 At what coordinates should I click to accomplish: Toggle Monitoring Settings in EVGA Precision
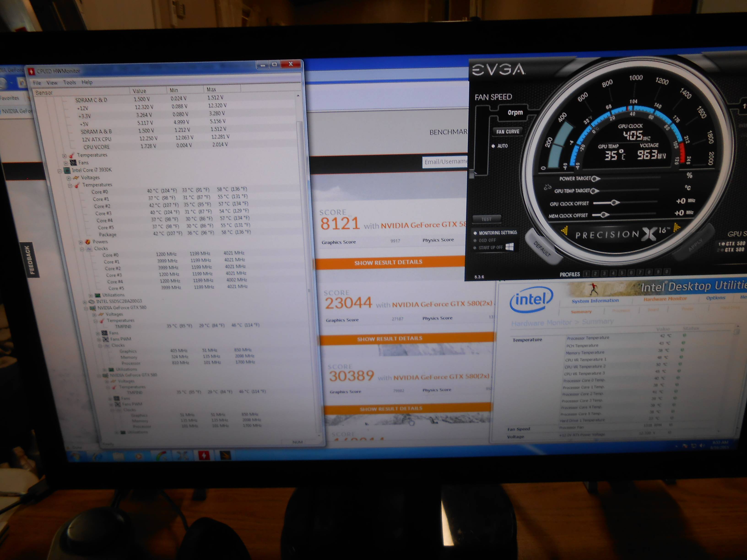[495, 233]
